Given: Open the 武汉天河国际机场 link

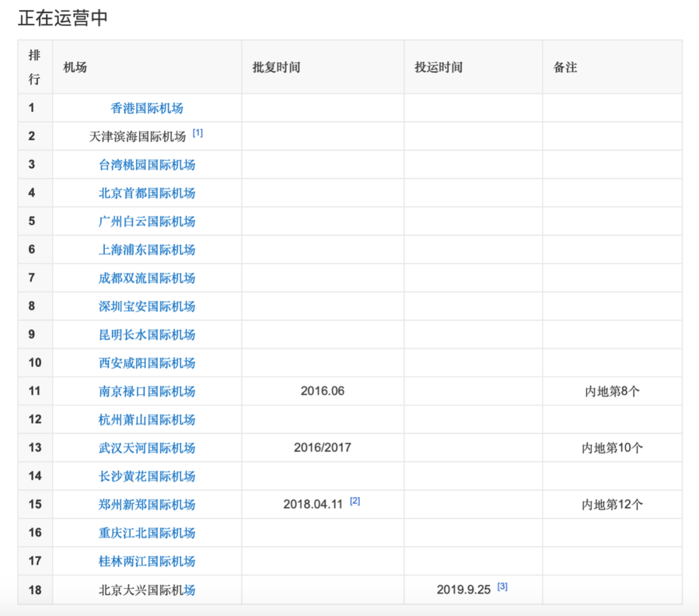Looking at the screenshot, I should pyautogui.click(x=147, y=448).
